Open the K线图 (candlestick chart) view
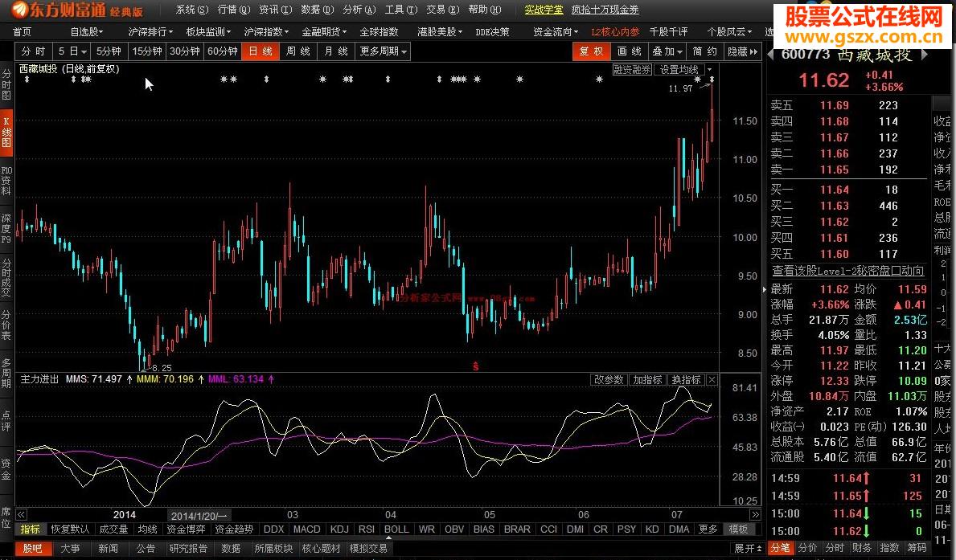 [x=6, y=132]
